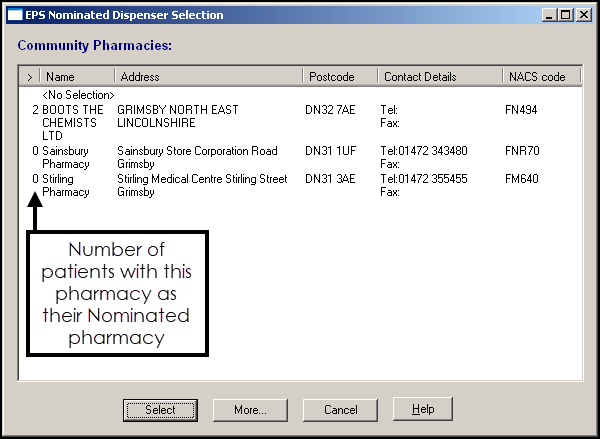Select the Stirling Pharmacy row
Viewport: 600px width, 439px height.
[x=65, y=185]
